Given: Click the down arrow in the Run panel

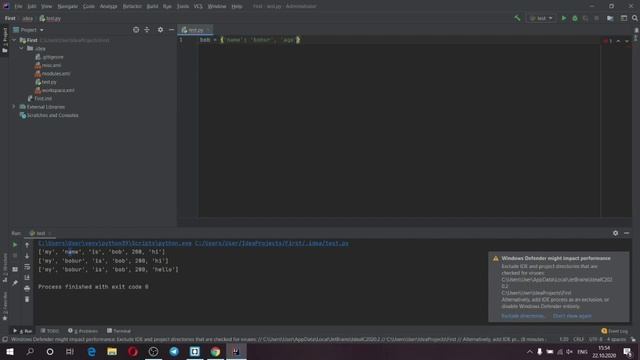Looking at the screenshot, I should click(27, 256).
